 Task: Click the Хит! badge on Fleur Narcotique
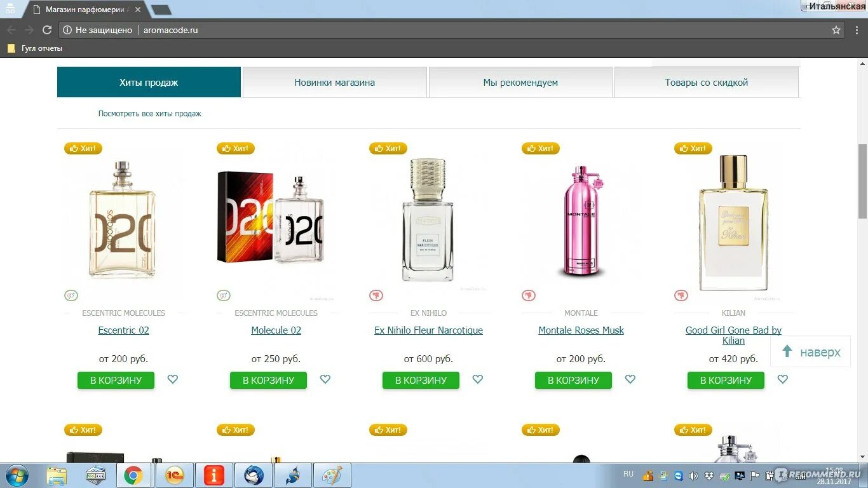click(x=388, y=148)
